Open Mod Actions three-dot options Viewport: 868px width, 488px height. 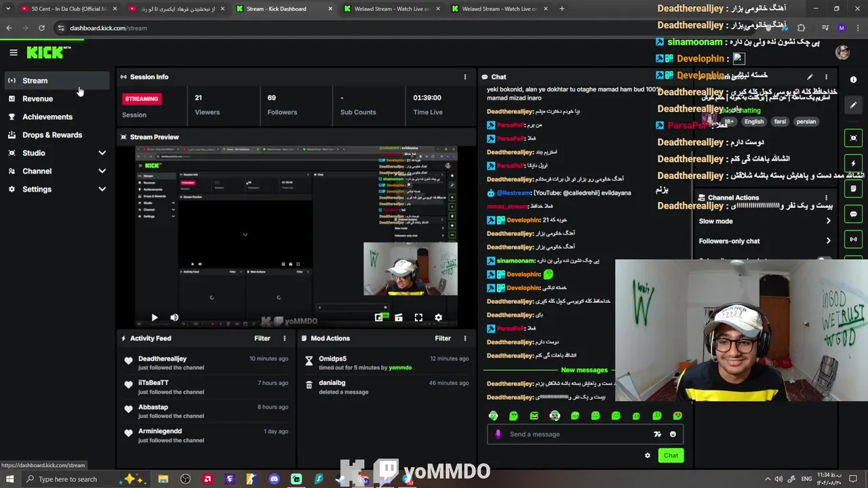465,338
